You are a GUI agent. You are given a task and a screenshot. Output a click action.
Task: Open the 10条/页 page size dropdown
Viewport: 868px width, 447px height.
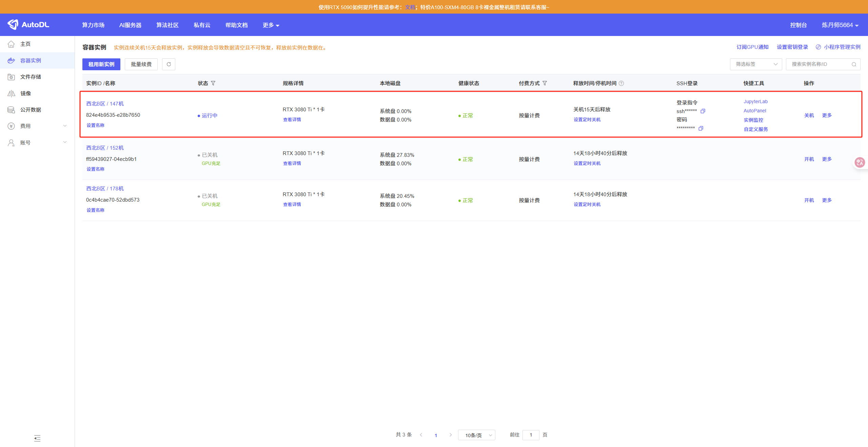[x=476, y=435]
